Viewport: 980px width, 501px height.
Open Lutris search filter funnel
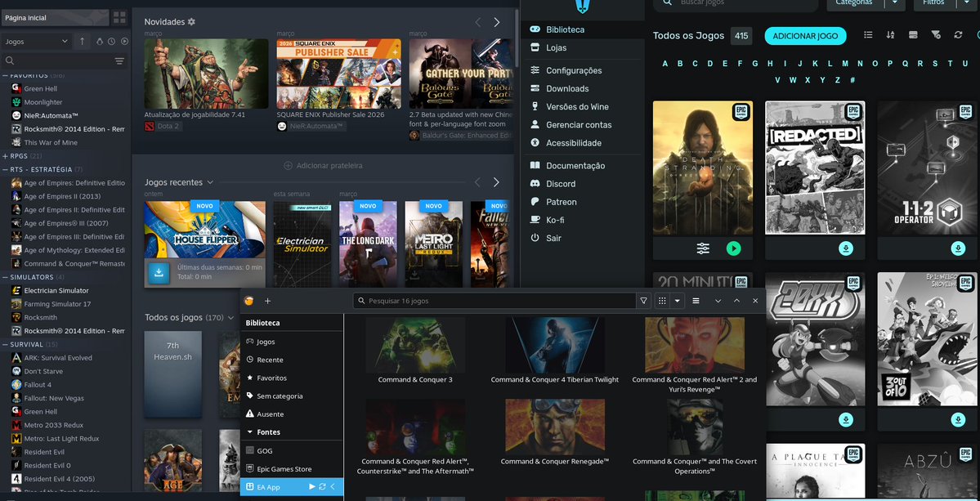pyautogui.click(x=644, y=301)
